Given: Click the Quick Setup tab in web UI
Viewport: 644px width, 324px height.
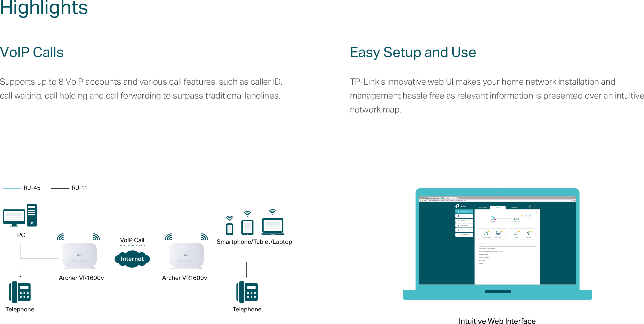Looking at the screenshot, I should [x=483, y=207].
